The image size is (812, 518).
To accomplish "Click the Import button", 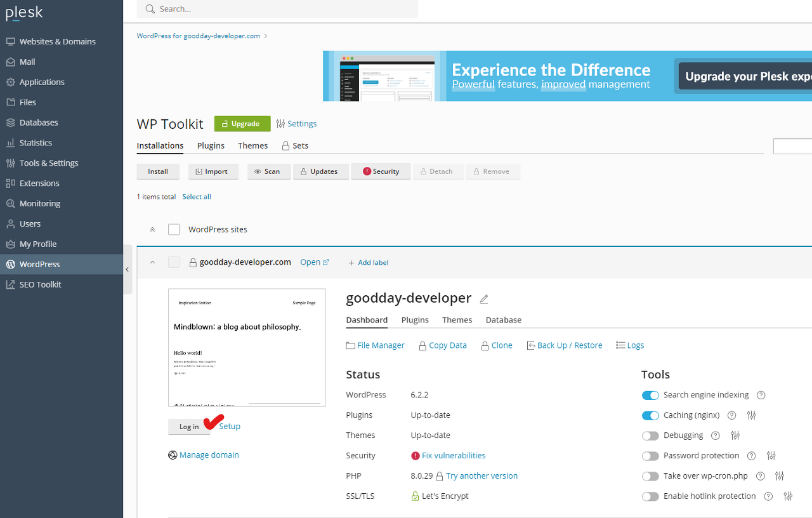I will click(214, 171).
